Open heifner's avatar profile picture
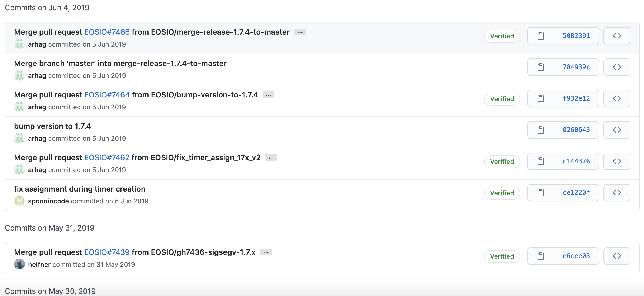Screen dimensions: 644x296 pos(19,264)
